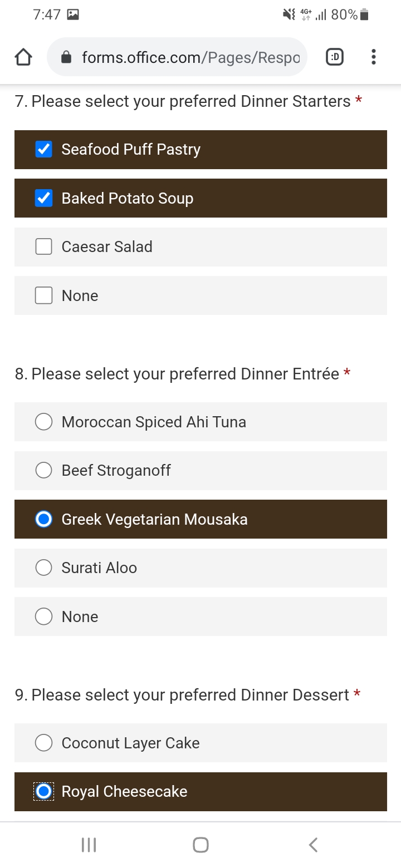Uncheck the Seafood Puff Pastry checkbox
Screen dimensions: 401x868
[43, 149]
